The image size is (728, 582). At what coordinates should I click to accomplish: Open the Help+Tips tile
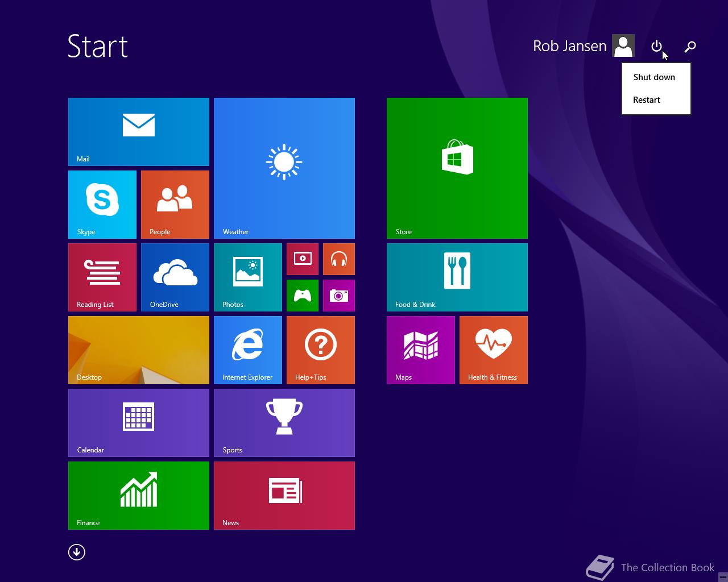coord(321,350)
